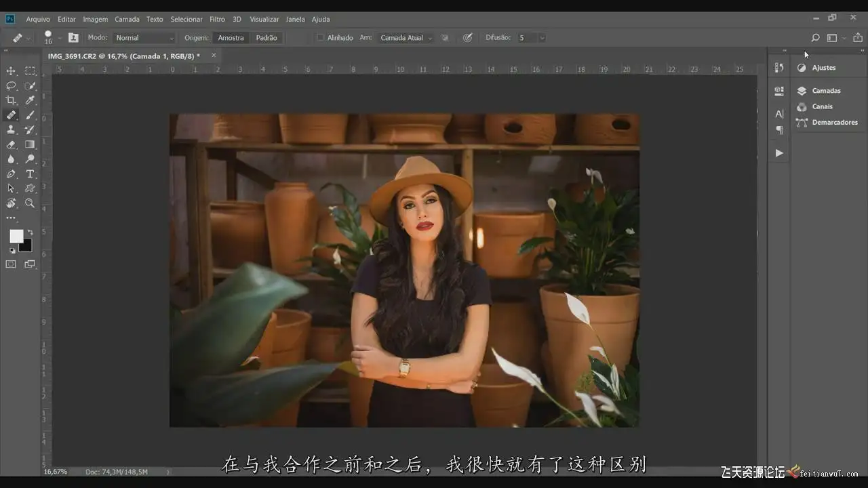Viewport: 868px width, 488px height.
Task: Toggle Quick Mask mode icon
Action: [x=11, y=264]
